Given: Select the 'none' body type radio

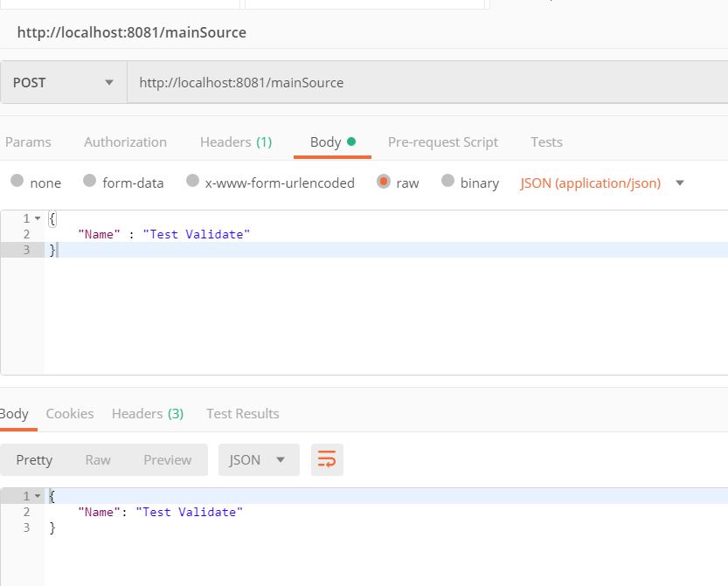Looking at the screenshot, I should pos(17,182).
